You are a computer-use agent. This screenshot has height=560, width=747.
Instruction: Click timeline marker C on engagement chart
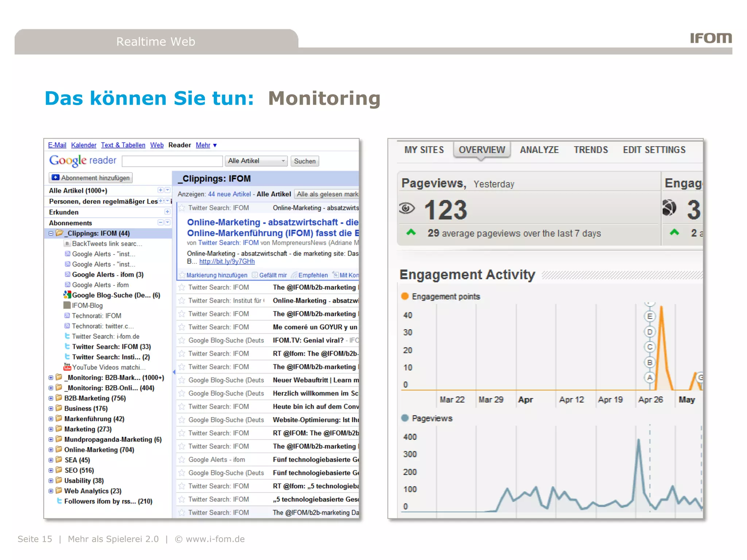click(x=650, y=347)
